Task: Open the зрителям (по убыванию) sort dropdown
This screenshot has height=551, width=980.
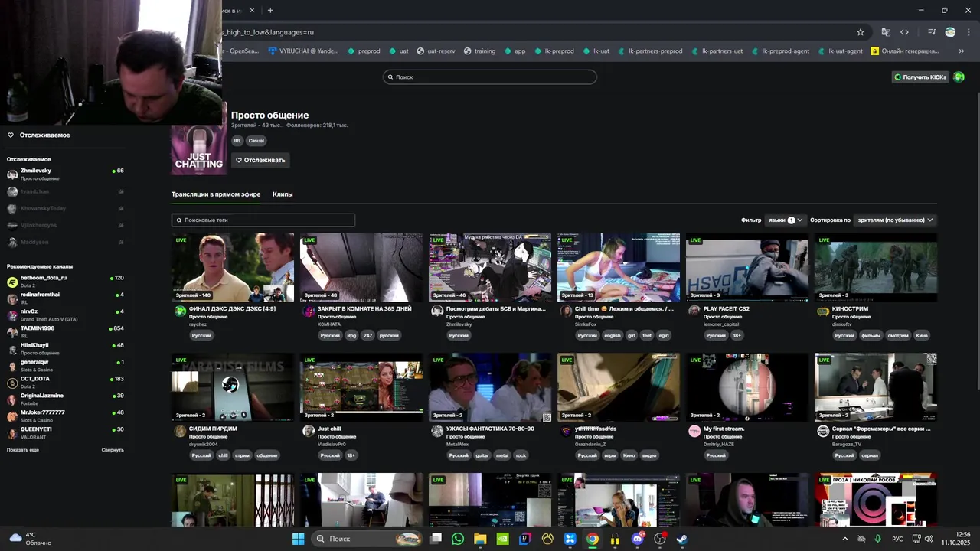Action: pyautogui.click(x=895, y=220)
